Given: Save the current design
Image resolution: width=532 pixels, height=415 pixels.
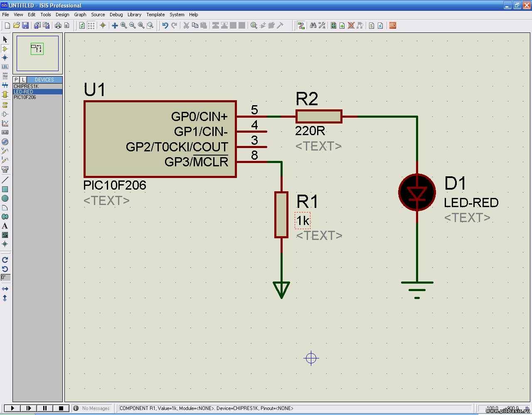Looking at the screenshot, I should pyautogui.click(x=25, y=25).
